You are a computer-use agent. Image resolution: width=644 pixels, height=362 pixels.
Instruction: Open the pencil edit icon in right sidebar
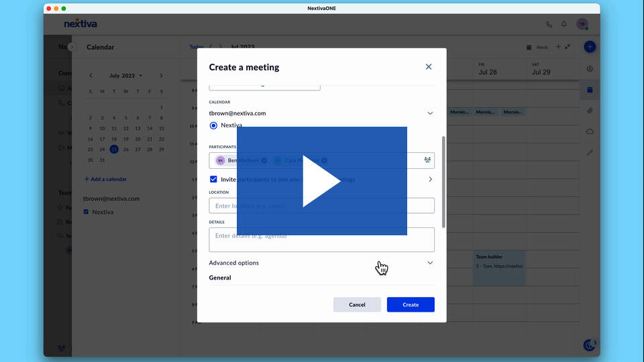point(590,152)
